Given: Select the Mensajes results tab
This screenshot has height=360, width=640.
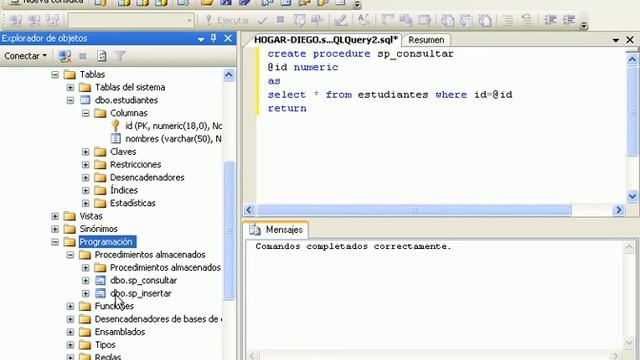Looking at the screenshot, I should click(277, 230).
